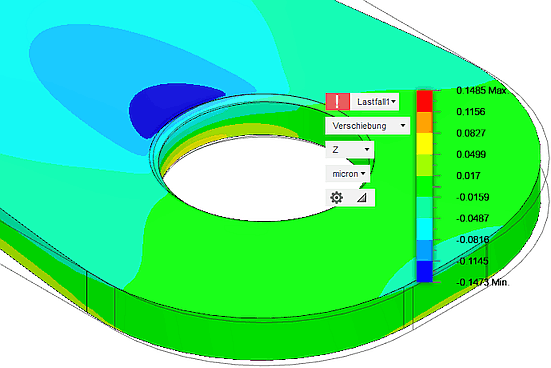Click the red warning exclamation icon
Viewport: 551px width, 368px height.
(337, 102)
